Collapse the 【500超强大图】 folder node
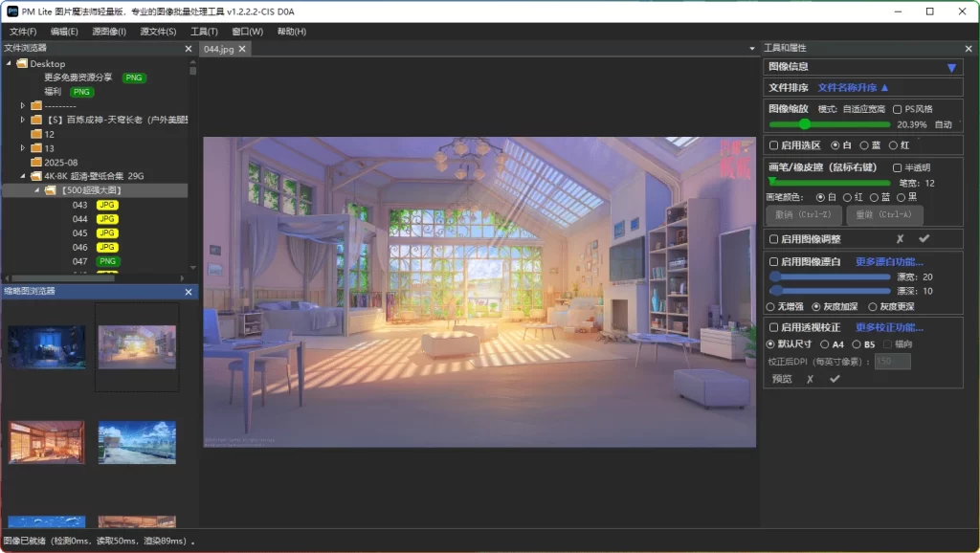The image size is (980, 553). pyautogui.click(x=36, y=190)
